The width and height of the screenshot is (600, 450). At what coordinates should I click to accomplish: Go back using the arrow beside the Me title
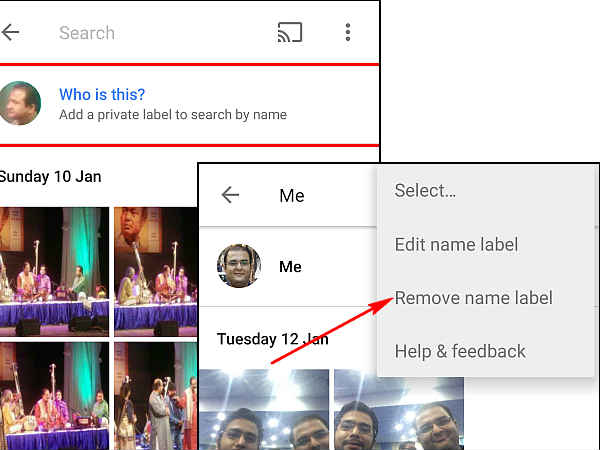[230, 195]
